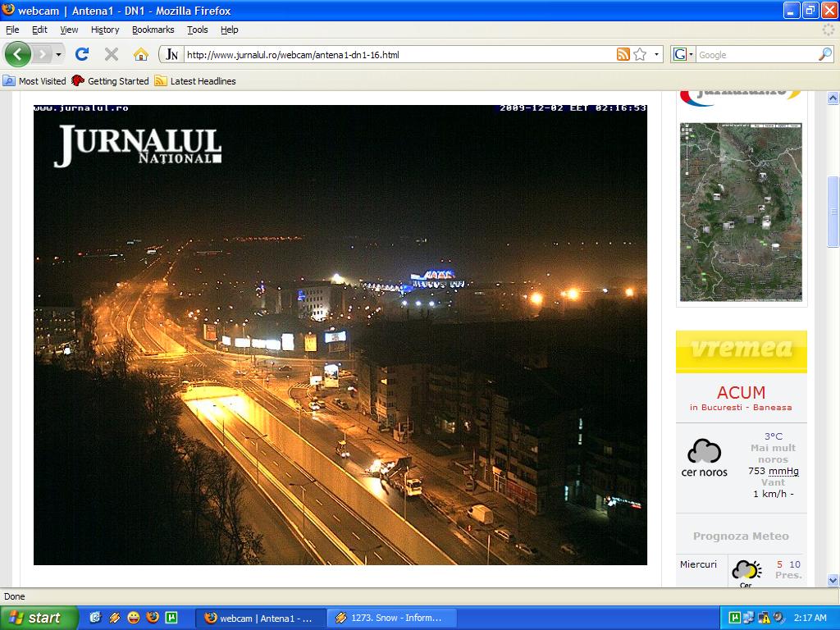
Task: Click the volume speaker tray icon
Action: point(778,618)
